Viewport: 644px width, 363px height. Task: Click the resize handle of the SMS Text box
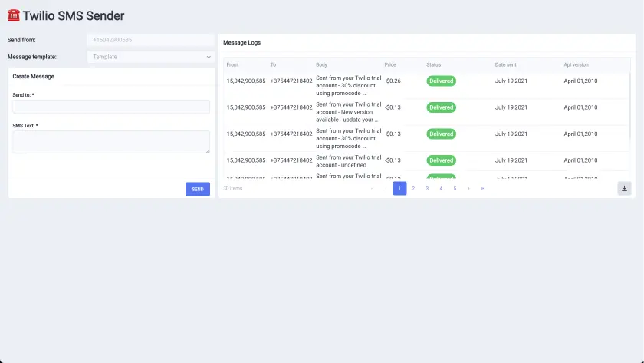point(208,151)
